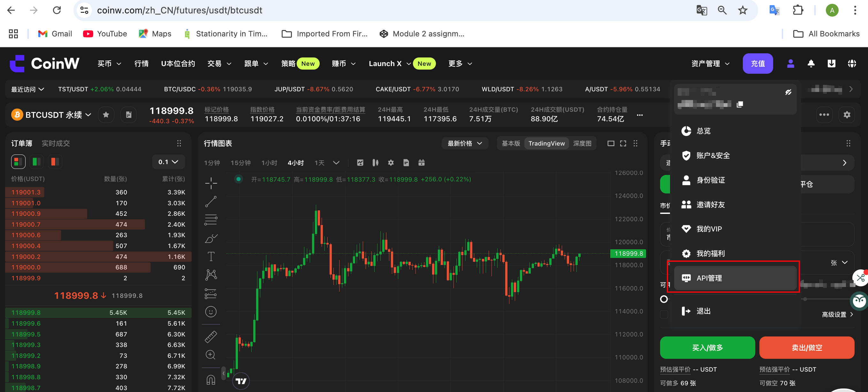This screenshot has height=392, width=868.
Task: Open the emoji sticker chart tool
Action: click(x=211, y=312)
